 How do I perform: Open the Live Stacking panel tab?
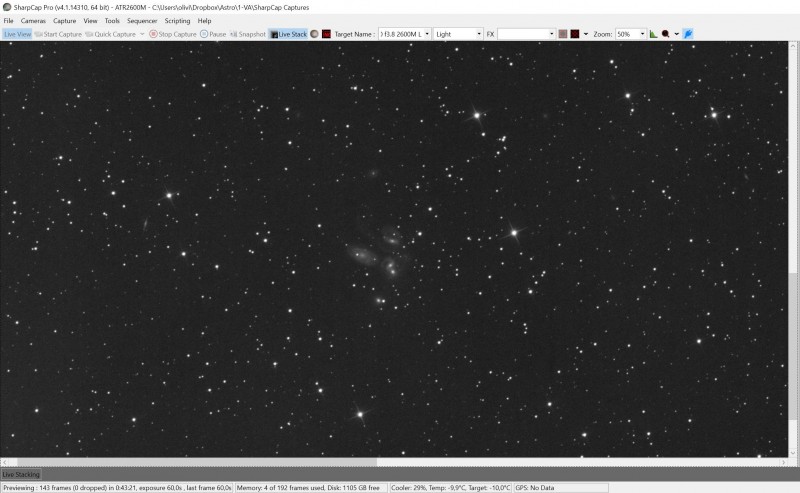pyautogui.click(x=21, y=475)
